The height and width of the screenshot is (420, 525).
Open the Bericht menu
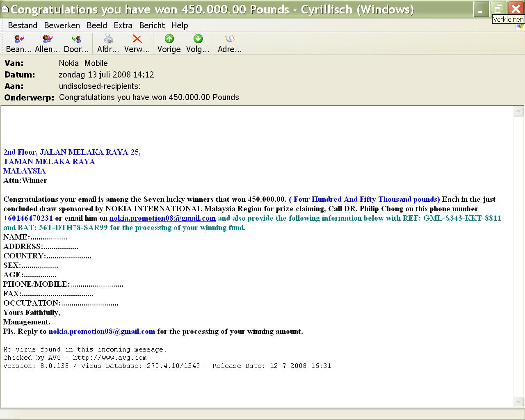click(152, 25)
